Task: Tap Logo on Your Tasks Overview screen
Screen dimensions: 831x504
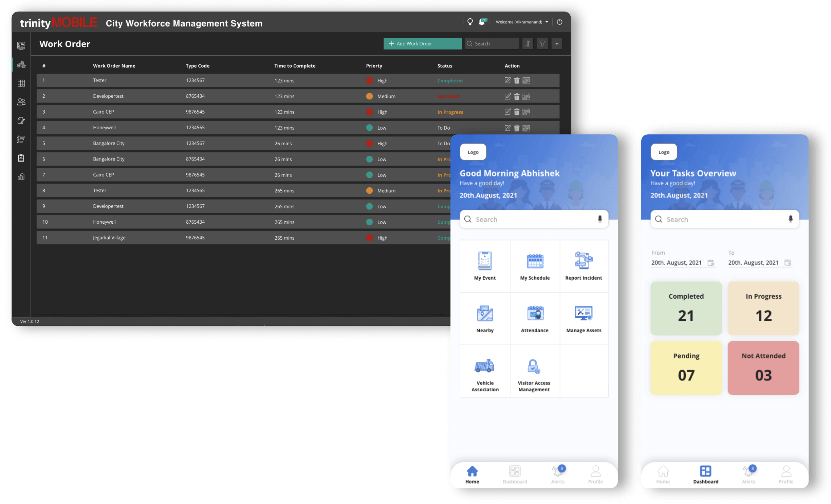Action: pyautogui.click(x=664, y=152)
